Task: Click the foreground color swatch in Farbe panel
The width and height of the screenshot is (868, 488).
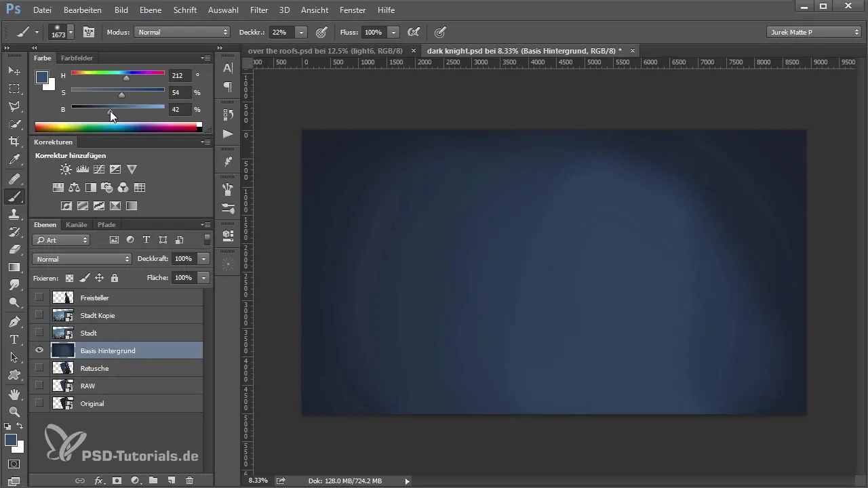Action: pyautogui.click(x=42, y=77)
